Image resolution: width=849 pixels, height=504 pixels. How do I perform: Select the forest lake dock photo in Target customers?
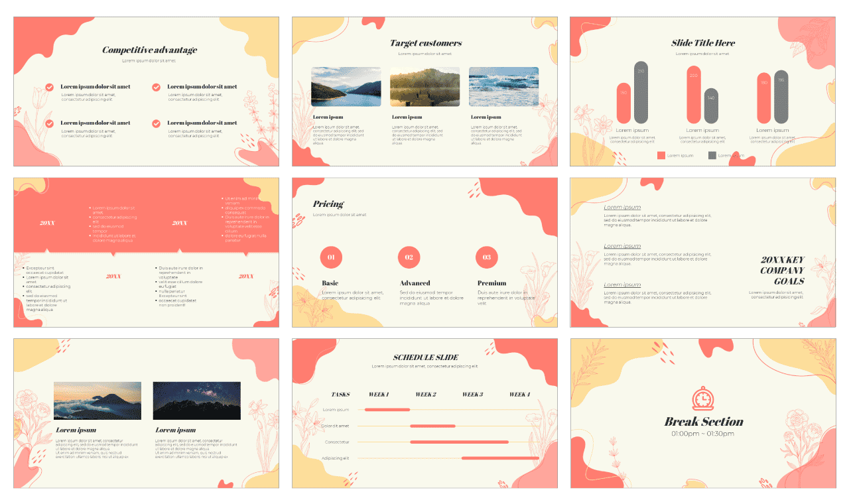[x=424, y=87]
